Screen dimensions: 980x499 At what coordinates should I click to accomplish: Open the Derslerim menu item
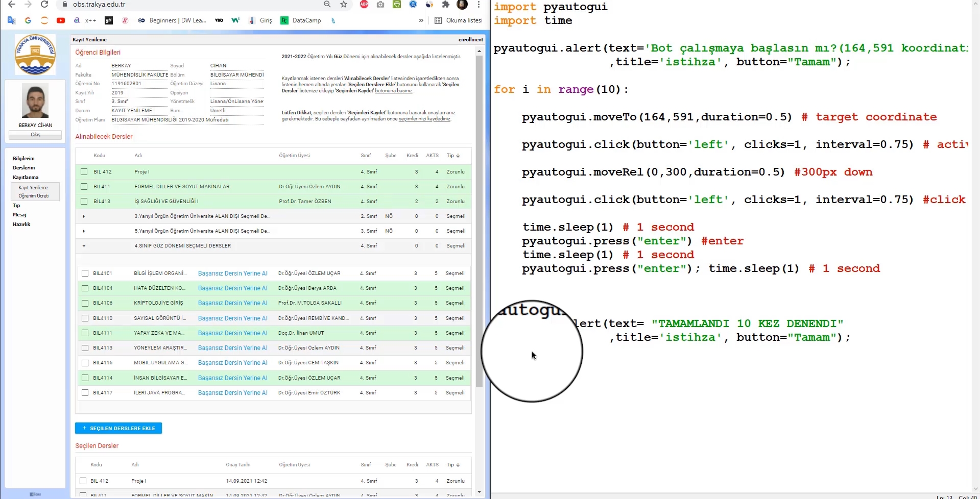pos(24,168)
